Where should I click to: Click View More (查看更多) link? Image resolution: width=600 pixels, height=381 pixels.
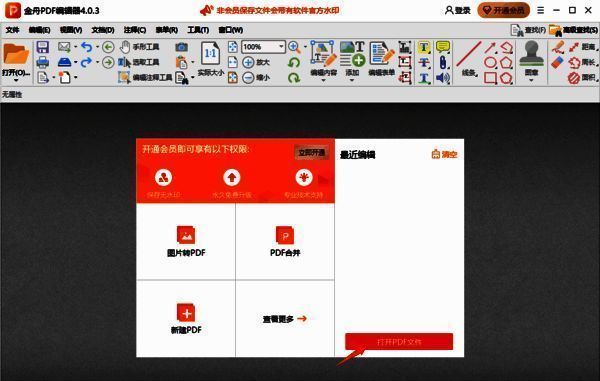(x=285, y=319)
